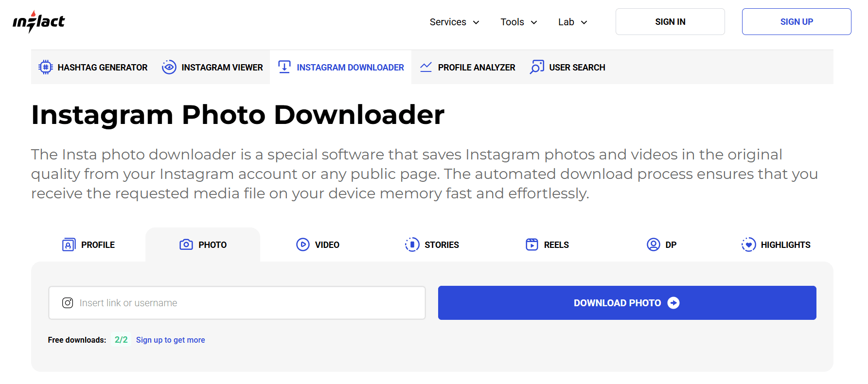Click the Instagram Downloader download icon
The image size is (868, 384).
(284, 67)
